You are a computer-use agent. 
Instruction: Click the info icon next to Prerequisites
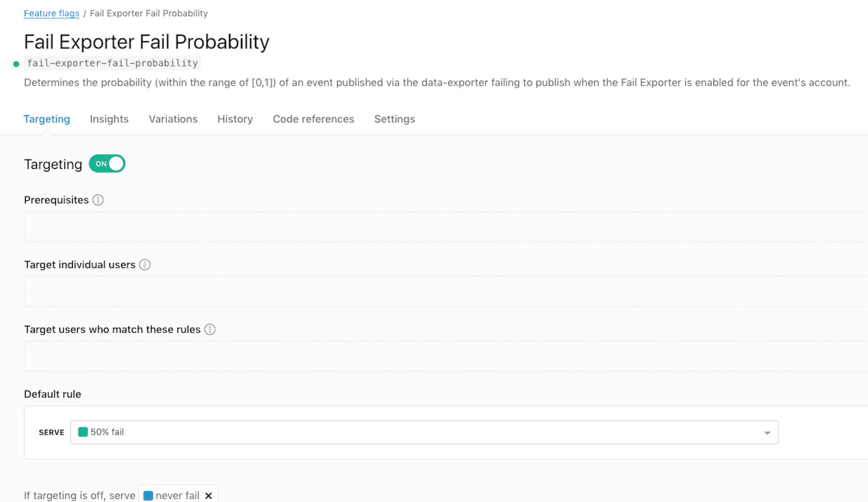coord(98,199)
